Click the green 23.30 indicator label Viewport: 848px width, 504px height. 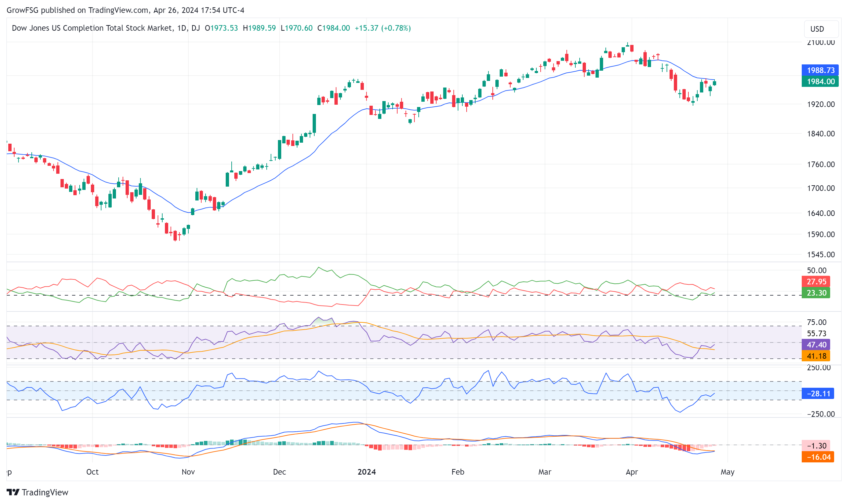(815, 293)
